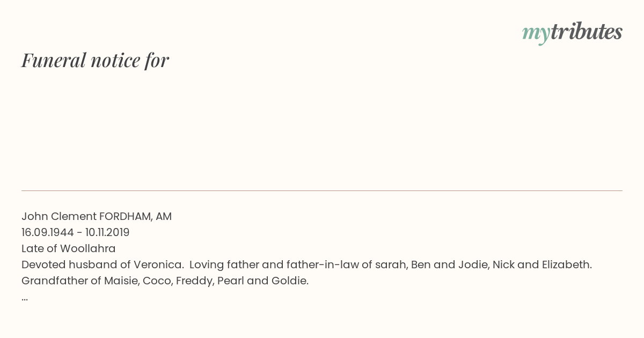
Task: Click the grey 'tributes' part of the logo
Action: tap(586, 32)
